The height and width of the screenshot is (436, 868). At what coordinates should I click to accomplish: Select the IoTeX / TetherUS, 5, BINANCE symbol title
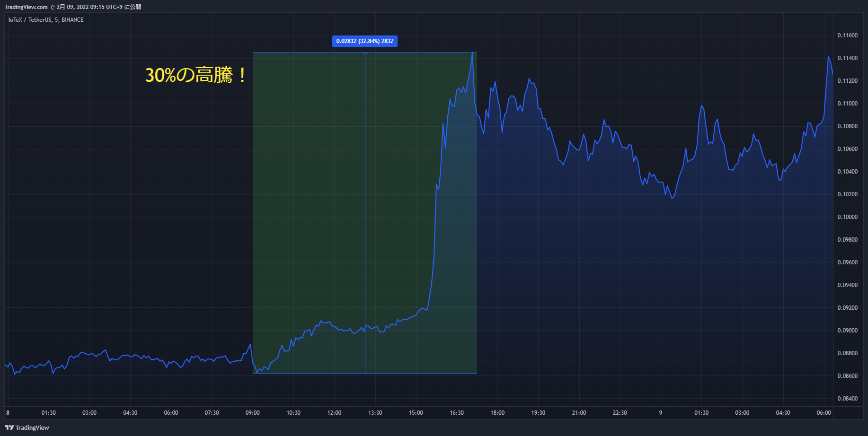(46, 20)
